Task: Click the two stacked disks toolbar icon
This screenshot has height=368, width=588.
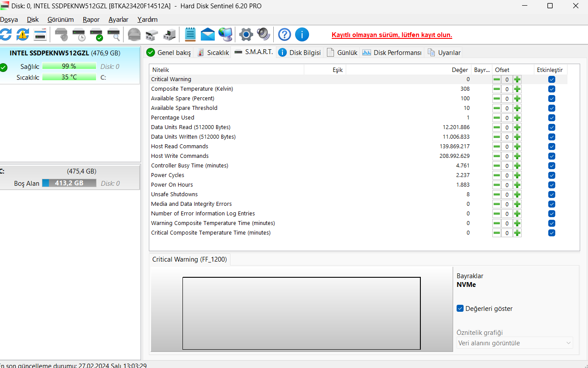Action: [152, 34]
